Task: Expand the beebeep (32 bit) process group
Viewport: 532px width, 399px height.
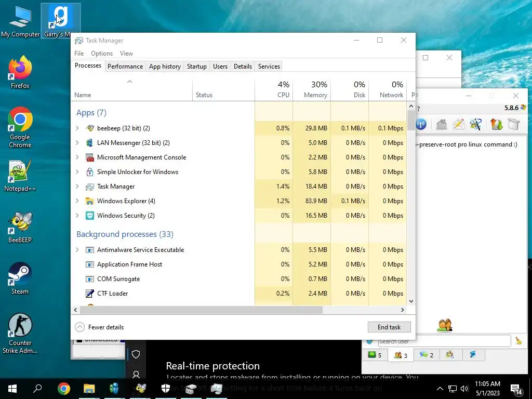Action: tap(77, 128)
